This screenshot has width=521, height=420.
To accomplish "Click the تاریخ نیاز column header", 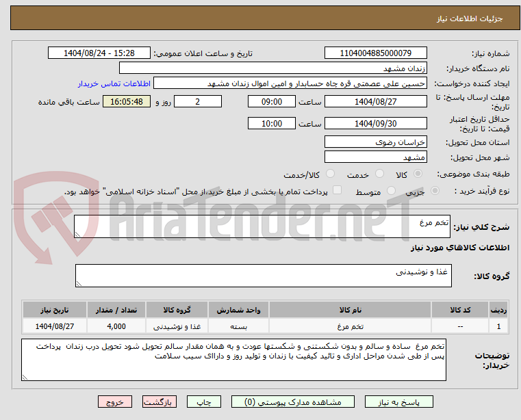I will point(55,310).
